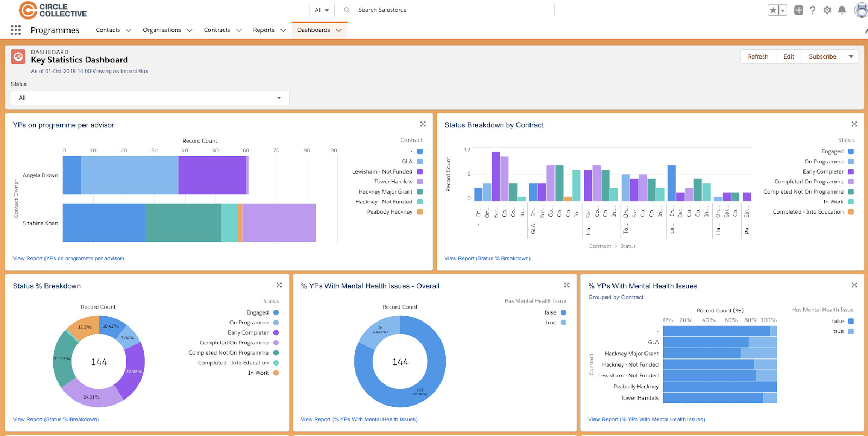Open the Help question mark icon
This screenshot has width=868, height=436.
(813, 10)
